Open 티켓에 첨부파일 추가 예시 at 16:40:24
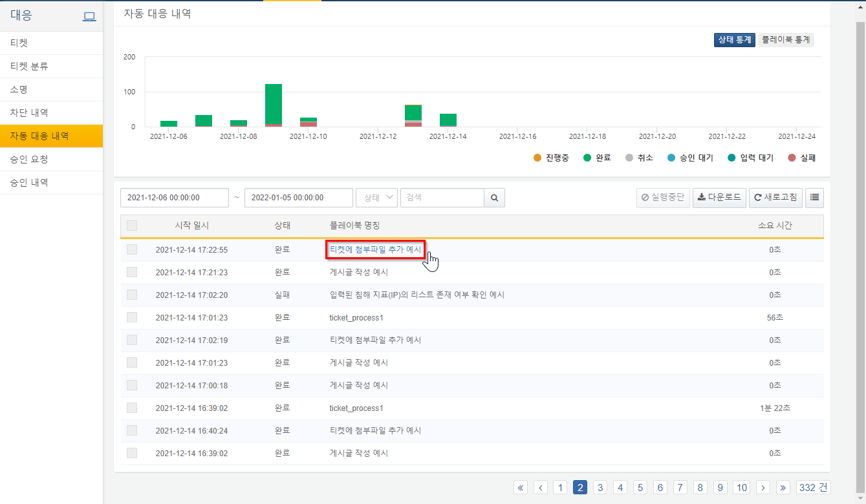866x504 pixels. pyautogui.click(x=375, y=430)
